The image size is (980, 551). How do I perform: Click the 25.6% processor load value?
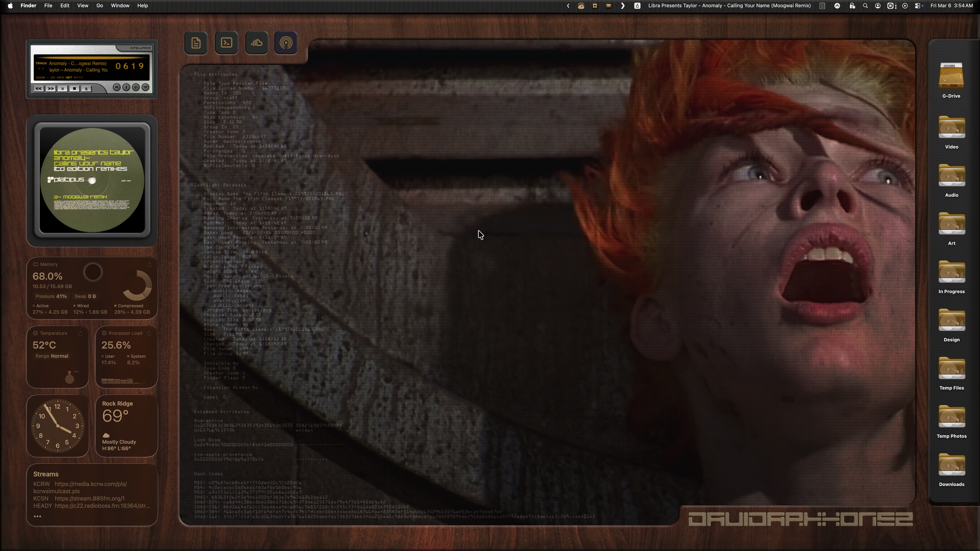click(116, 345)
